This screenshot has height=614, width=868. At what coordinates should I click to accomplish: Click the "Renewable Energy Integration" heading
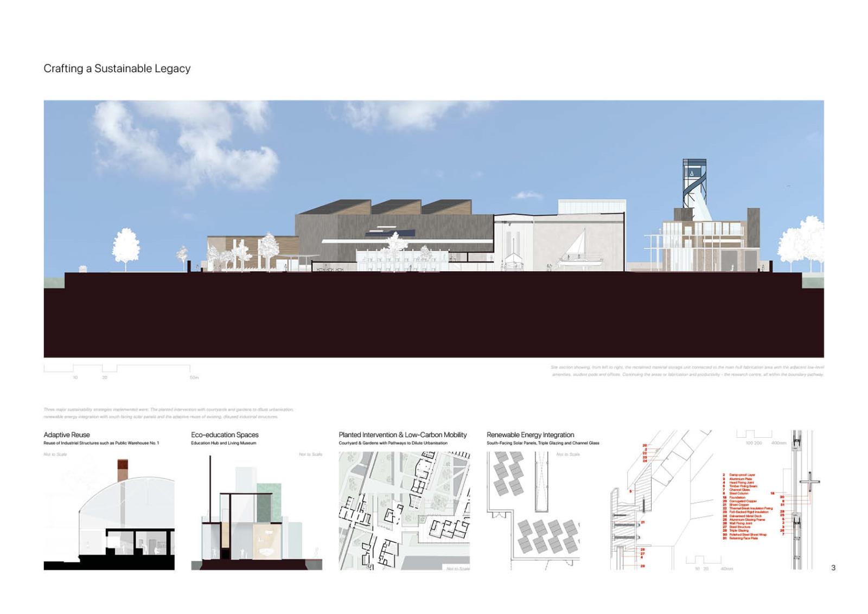(x=530, y=434)
